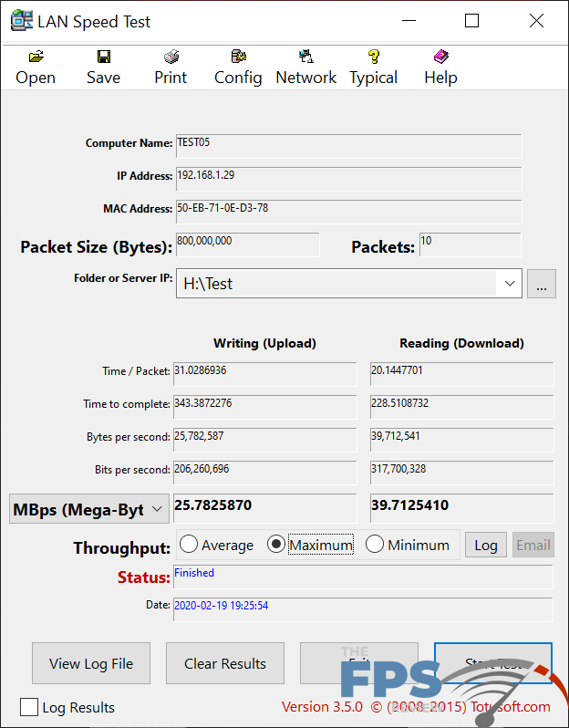
Task: Open the Help book icon
Action: [441, 57]
